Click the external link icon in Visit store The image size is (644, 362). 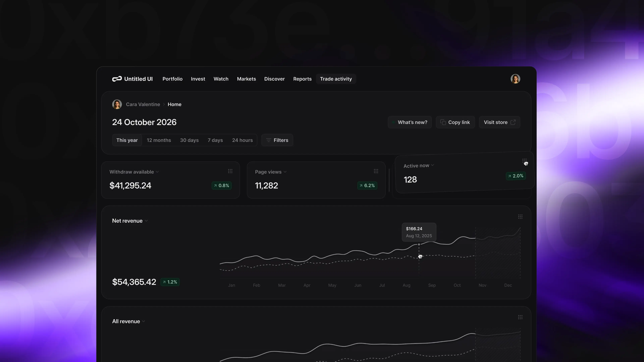(513, 122)
